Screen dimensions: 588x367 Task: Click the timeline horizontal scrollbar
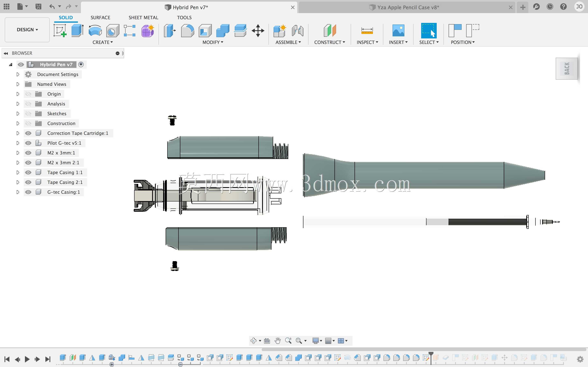tap(424, 349)
